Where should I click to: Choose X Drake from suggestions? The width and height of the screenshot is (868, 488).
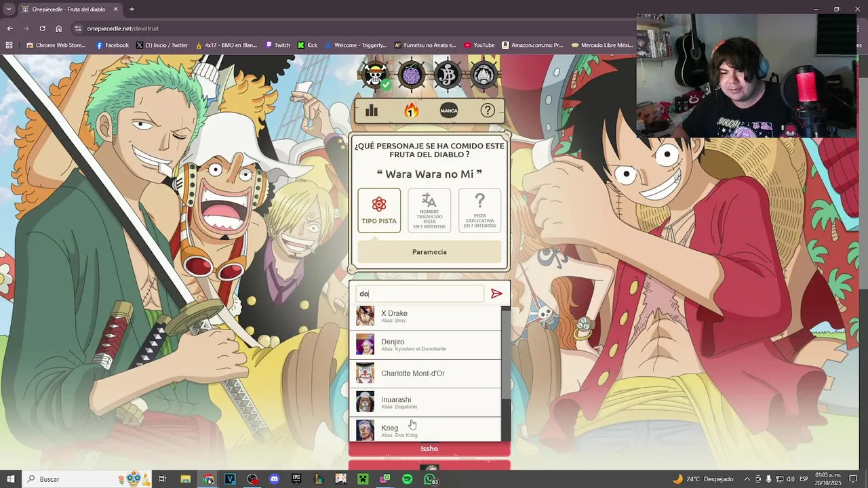[425, 317]
